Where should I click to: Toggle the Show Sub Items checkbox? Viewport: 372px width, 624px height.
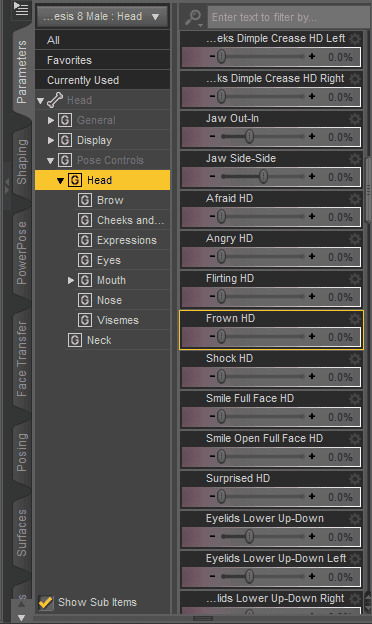coord(46,602)
